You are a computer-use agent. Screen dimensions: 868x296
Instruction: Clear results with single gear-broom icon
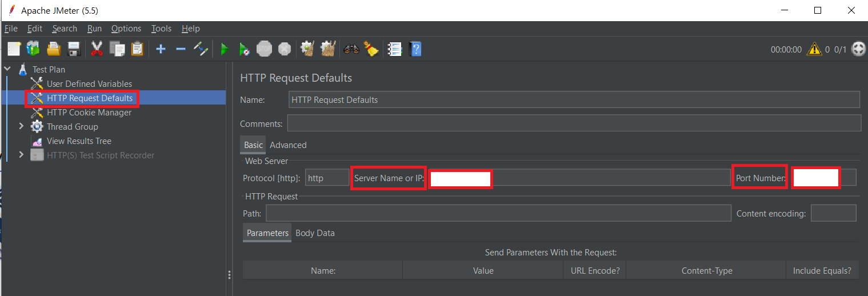pos(307,49)
